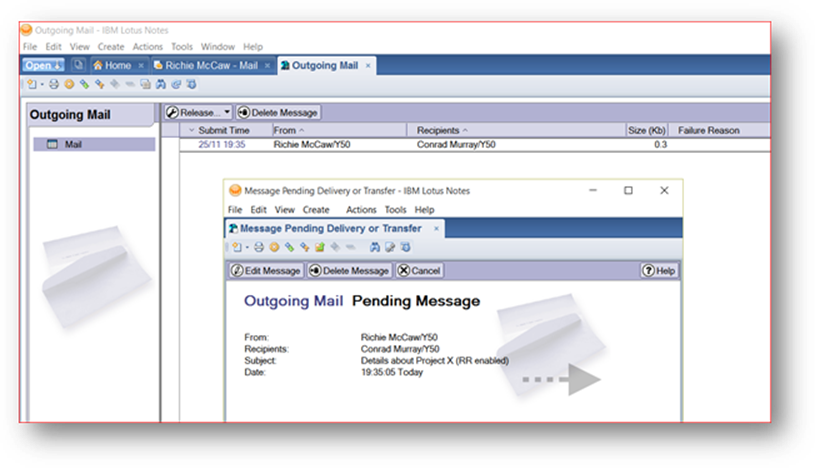The height and width of the screenshot is (468, 815).
Task: Open the Window menu in Outgoing Mail window
Action: coord(218,47)
